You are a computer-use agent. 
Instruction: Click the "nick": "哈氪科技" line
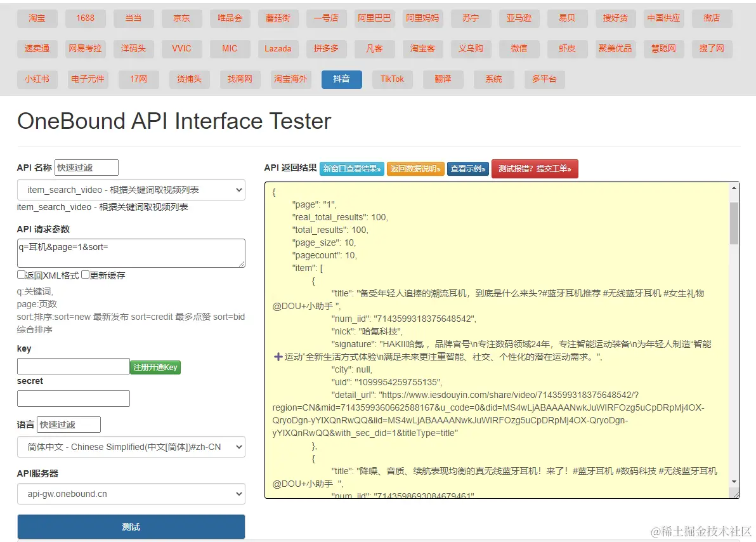[x=367, y=331]
